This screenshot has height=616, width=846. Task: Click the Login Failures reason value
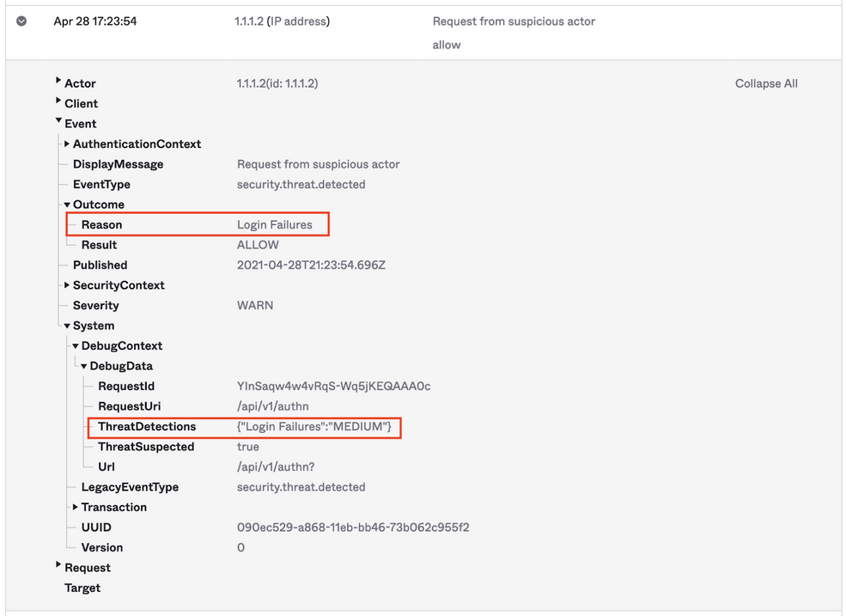point(275,225)
